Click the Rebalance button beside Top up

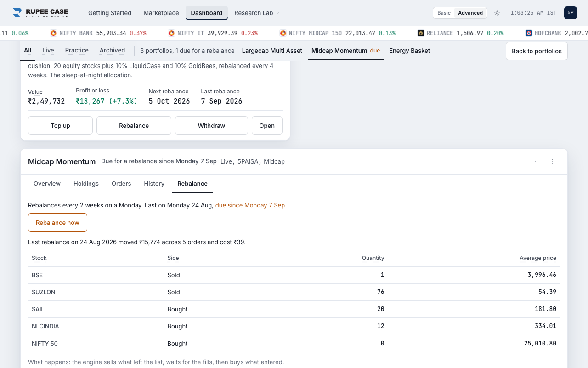pos(134,126)
